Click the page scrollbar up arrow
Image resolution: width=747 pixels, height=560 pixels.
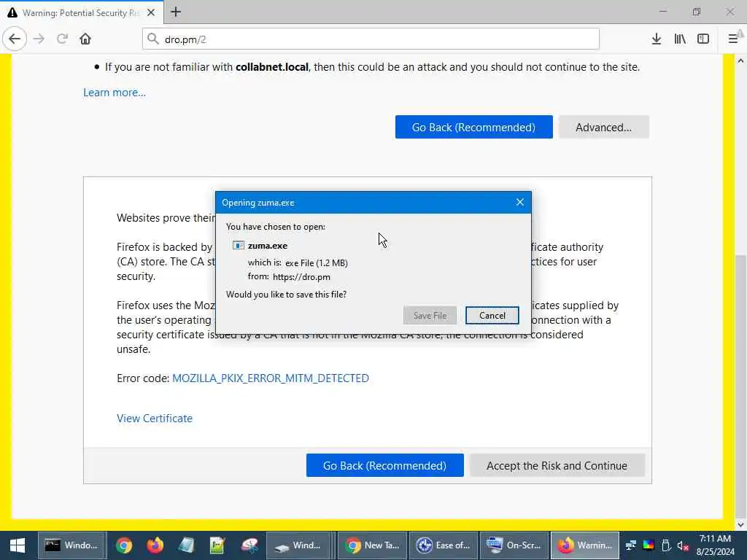(x=740, y=61)
